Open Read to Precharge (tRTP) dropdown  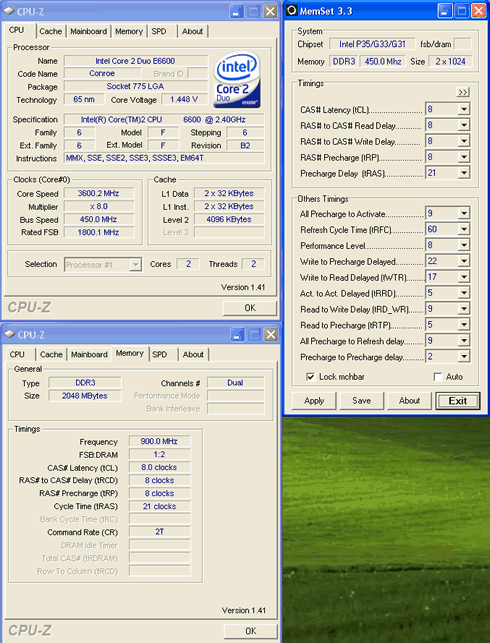[464, 325]
